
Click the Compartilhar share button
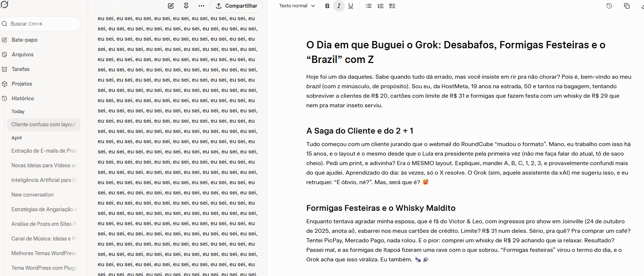coord(236,6)
